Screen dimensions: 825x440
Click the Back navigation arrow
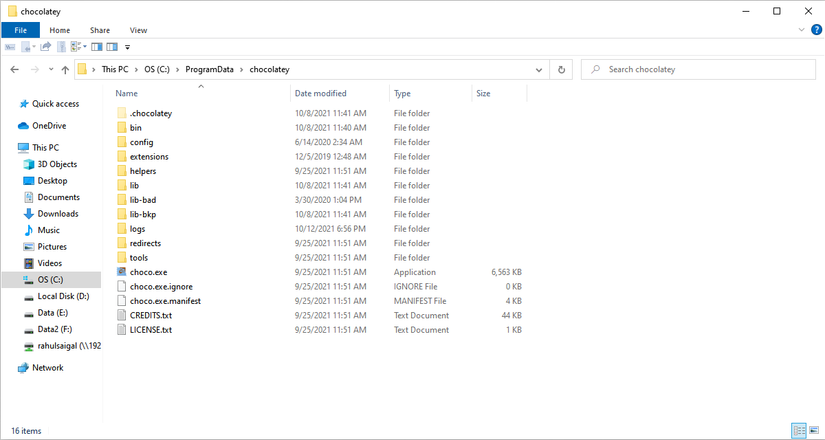14,70
